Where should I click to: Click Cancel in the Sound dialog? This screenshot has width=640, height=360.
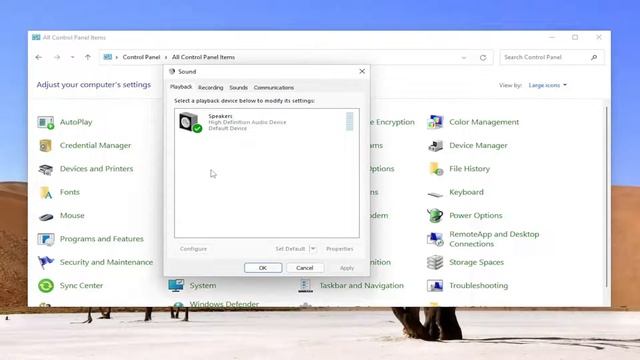[x=304, y=268]
